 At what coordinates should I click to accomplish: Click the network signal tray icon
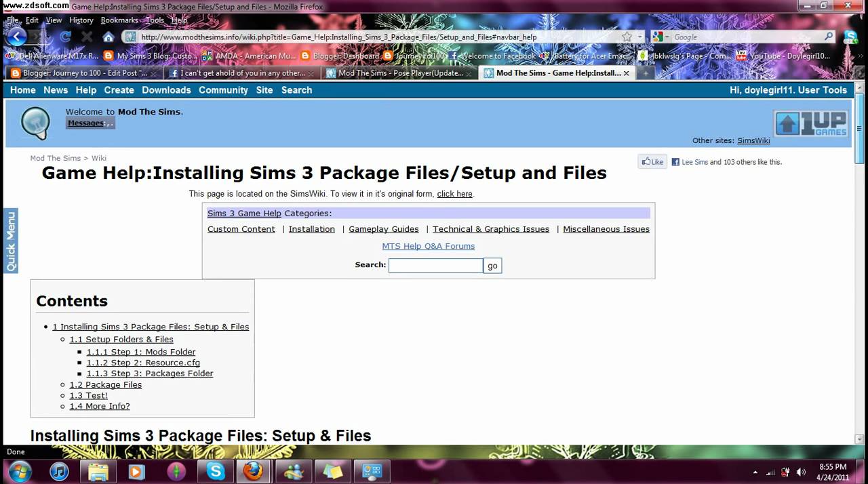[770, 472]
